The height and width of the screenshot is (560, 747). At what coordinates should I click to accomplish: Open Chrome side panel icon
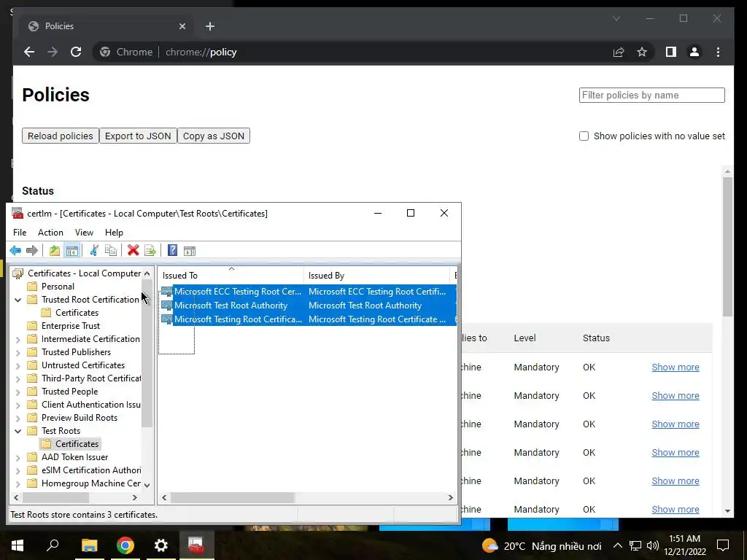click(671, 52)
